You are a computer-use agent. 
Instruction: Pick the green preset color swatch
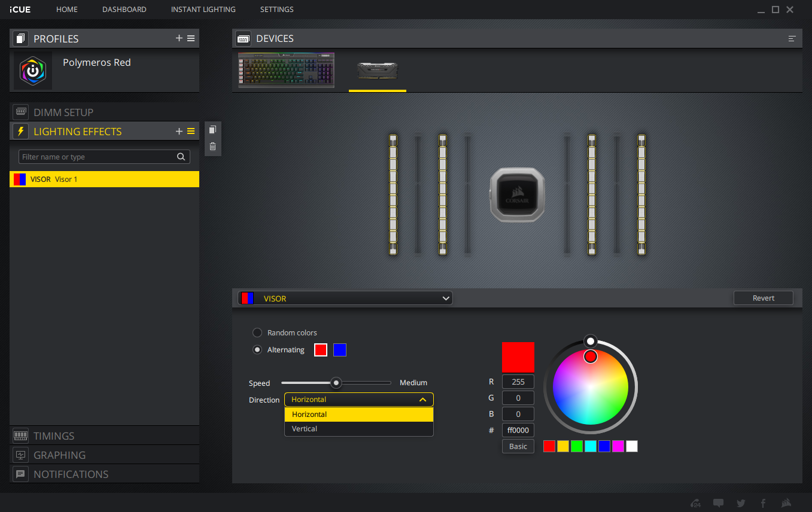click(x=577, y=446)
